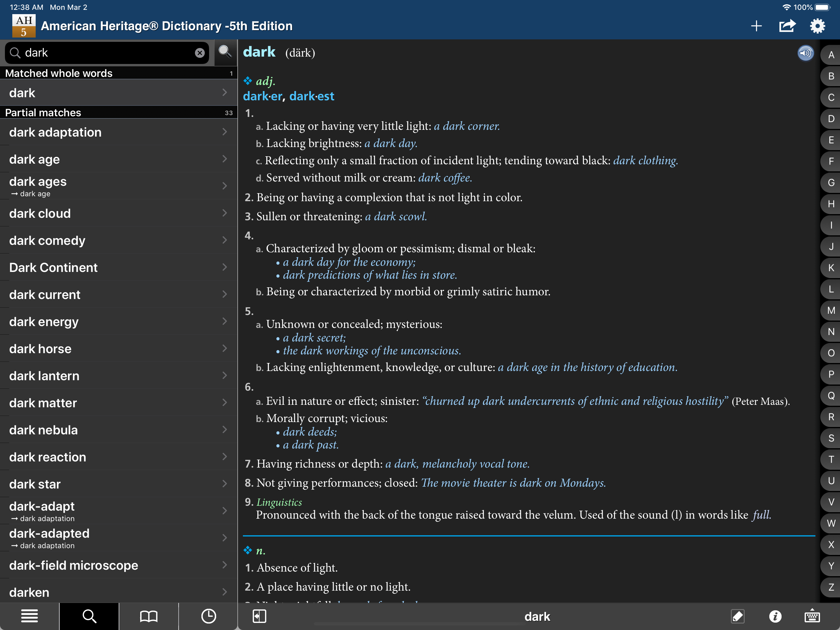Jump to letter Z in the index
The image size is (840, 630).
(831, 587)
